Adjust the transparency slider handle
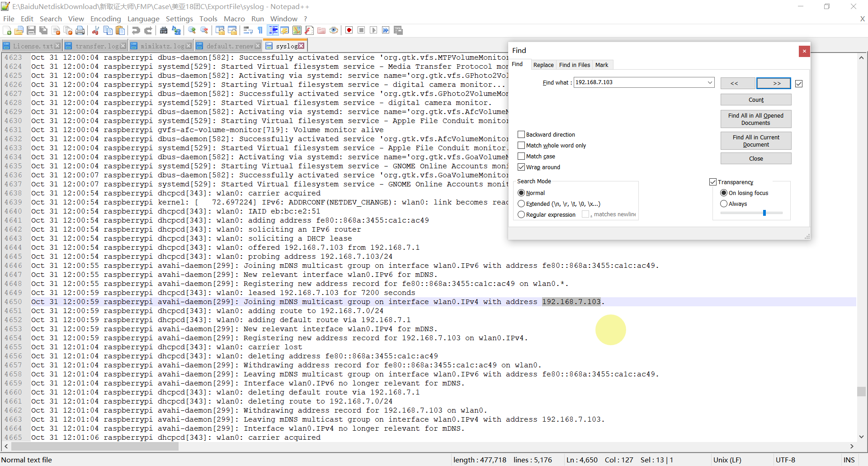 764,213
